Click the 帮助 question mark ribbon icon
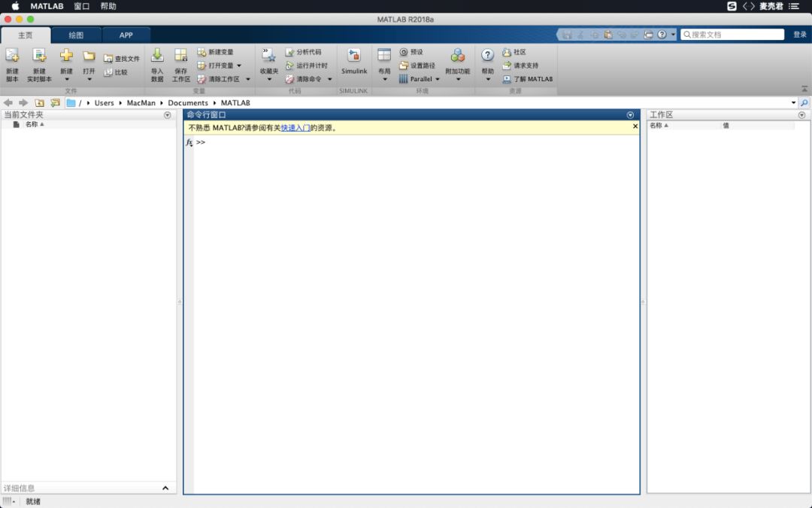The width and height of the screenshot is (812, 508). coord(487,56)
